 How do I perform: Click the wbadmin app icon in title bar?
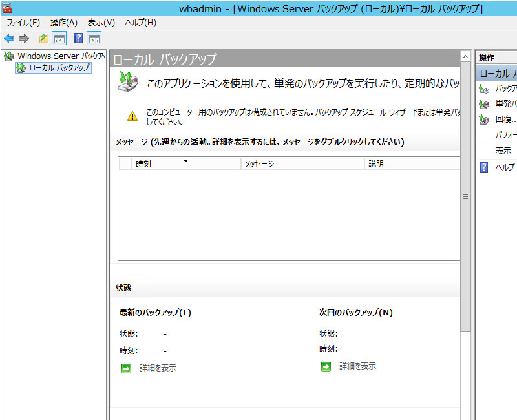pos(7,8)
